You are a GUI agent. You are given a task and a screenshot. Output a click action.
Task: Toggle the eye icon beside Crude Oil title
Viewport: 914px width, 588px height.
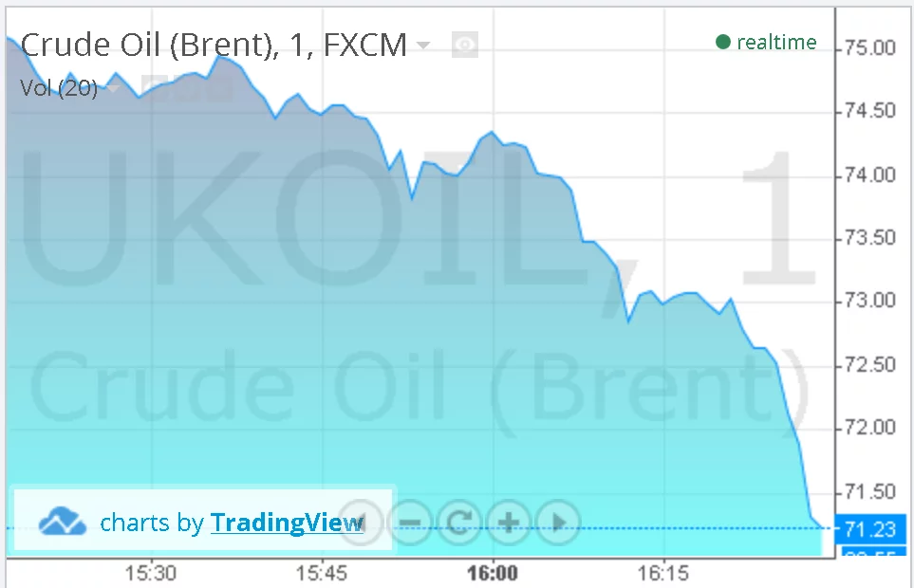tap(464, 45)
